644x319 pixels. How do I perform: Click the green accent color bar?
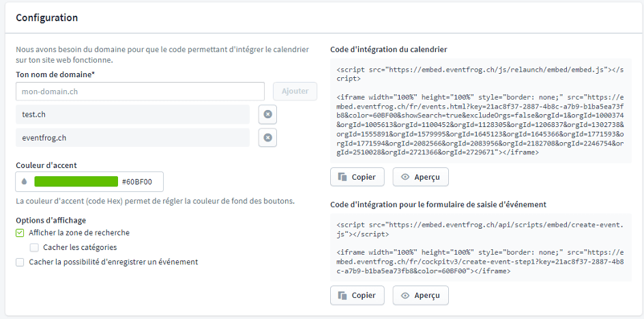coord(76,182)
